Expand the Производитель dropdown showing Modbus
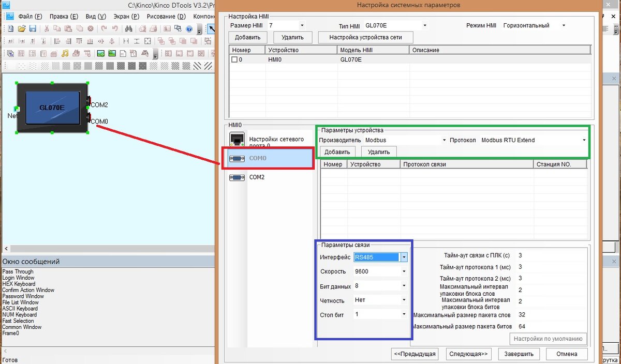Screen dimensions: 621x364 pyautogui.click(x=444, y=140)
